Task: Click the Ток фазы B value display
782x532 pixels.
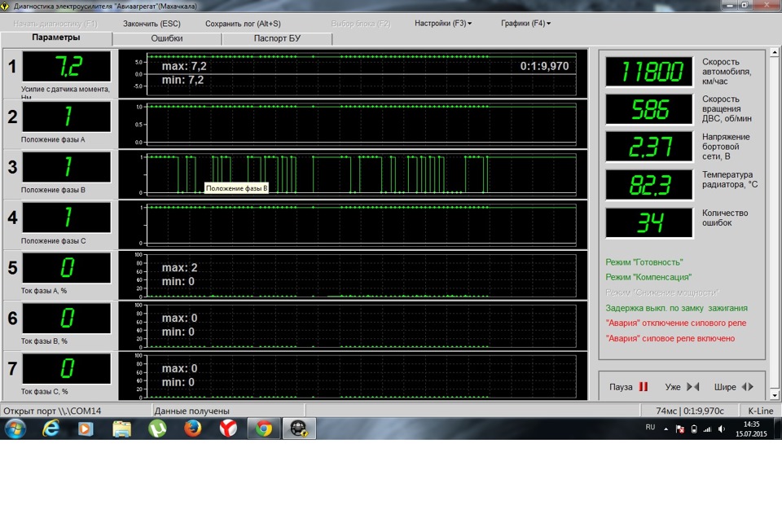Action: pyautogui.click(x=67, y=318)
